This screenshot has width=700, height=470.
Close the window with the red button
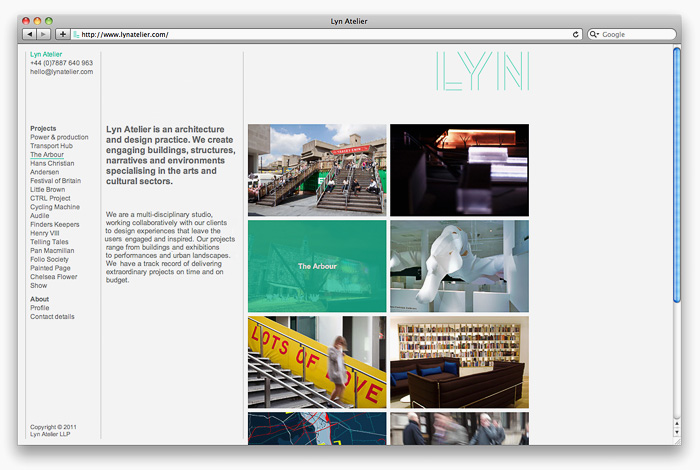(26, 21)
